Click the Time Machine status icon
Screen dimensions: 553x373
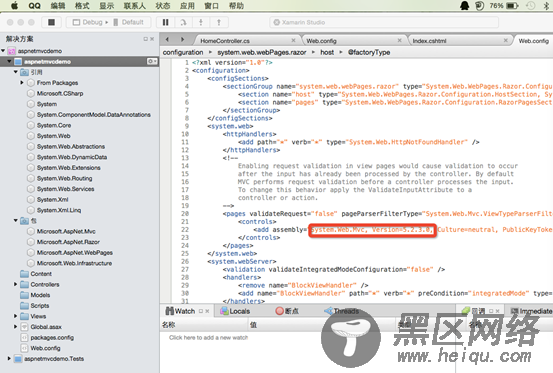coord(530,6)
